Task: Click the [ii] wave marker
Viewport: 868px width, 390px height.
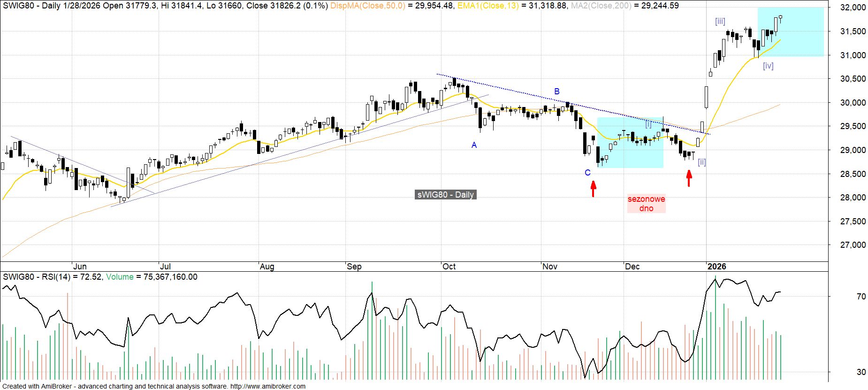Action: coord(701,162)
